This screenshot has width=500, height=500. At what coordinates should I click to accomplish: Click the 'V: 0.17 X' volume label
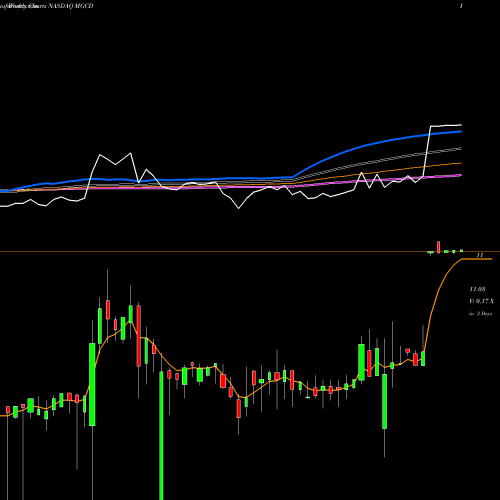click(481, 301)
